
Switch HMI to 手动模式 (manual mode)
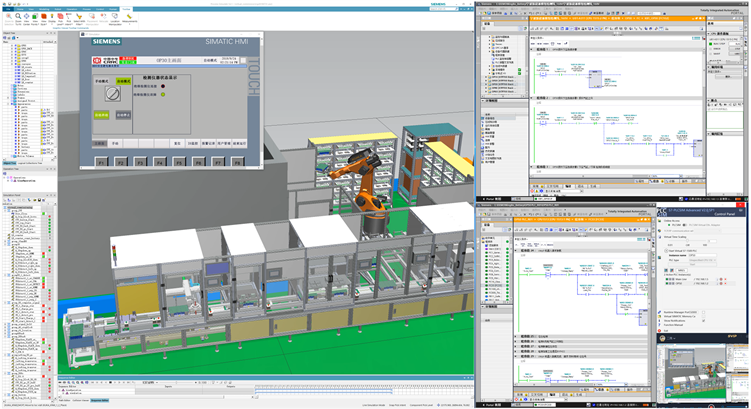pos(103,80)
